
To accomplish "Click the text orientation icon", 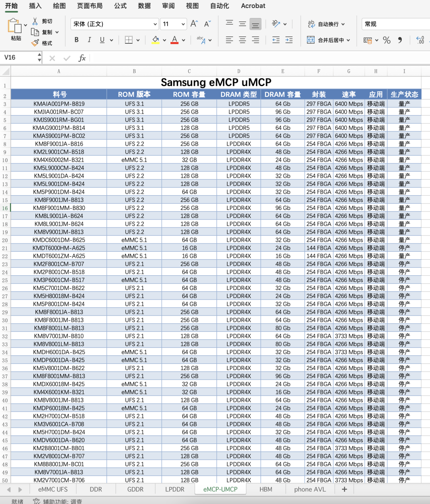I will [x=276, y=24].
